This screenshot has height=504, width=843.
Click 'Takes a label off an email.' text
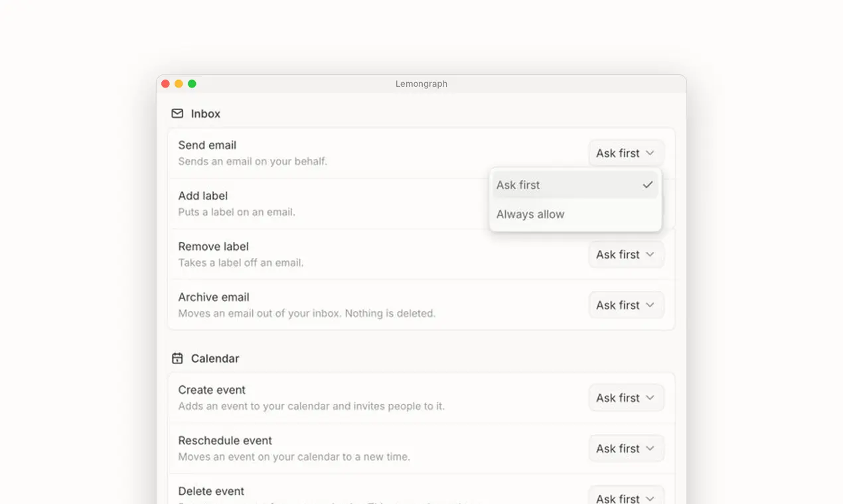pos(241,263)
